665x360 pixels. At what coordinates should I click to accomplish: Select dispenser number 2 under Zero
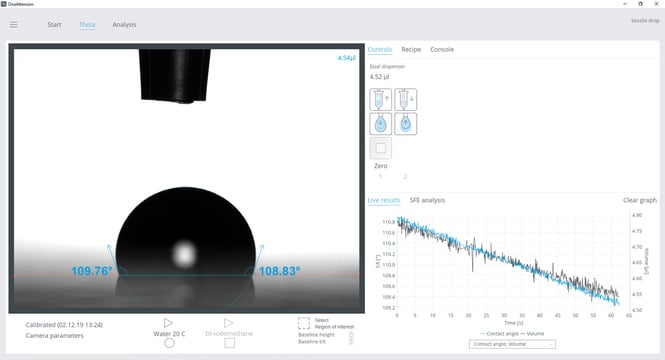coord(405,176)
